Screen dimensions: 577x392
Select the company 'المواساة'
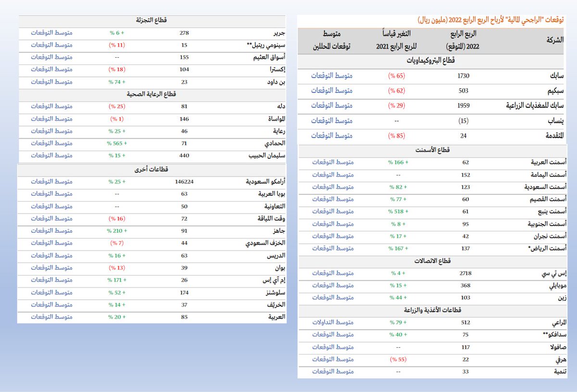276,119
